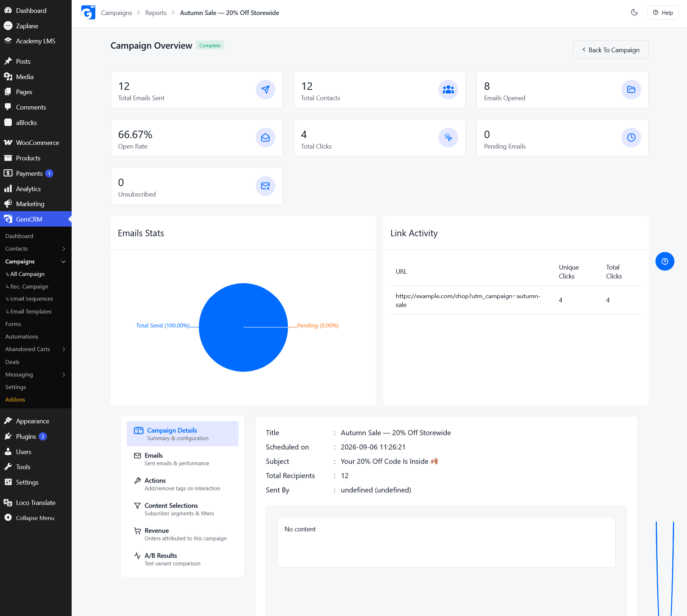Click the Complete status badge
687x616 pixels.
tap(210, 45)
